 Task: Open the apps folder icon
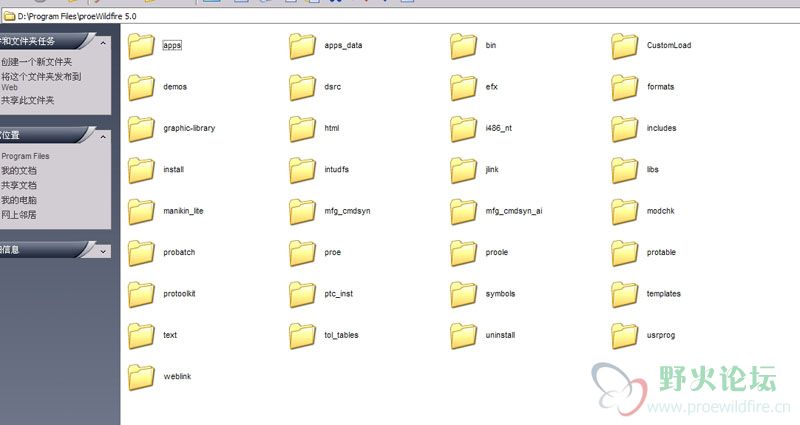[141, 46]
